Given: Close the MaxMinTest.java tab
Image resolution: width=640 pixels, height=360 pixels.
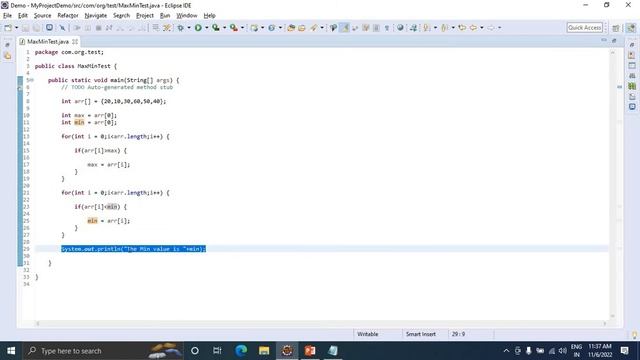Looking at the screenshot, I should coord(75,42).
